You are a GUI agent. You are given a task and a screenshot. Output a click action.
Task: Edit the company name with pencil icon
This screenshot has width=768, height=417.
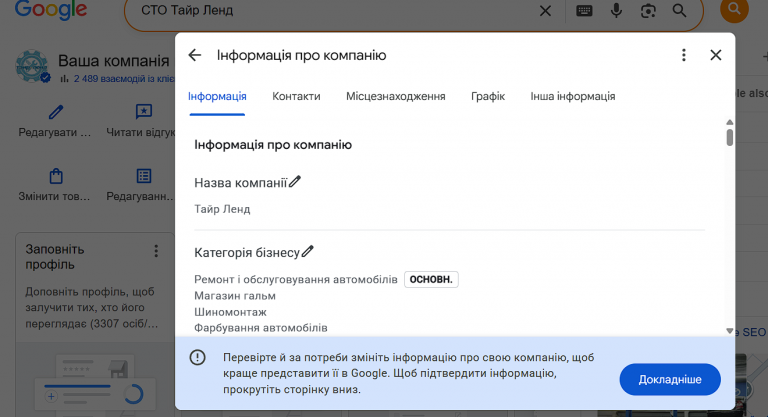[294, 182]
